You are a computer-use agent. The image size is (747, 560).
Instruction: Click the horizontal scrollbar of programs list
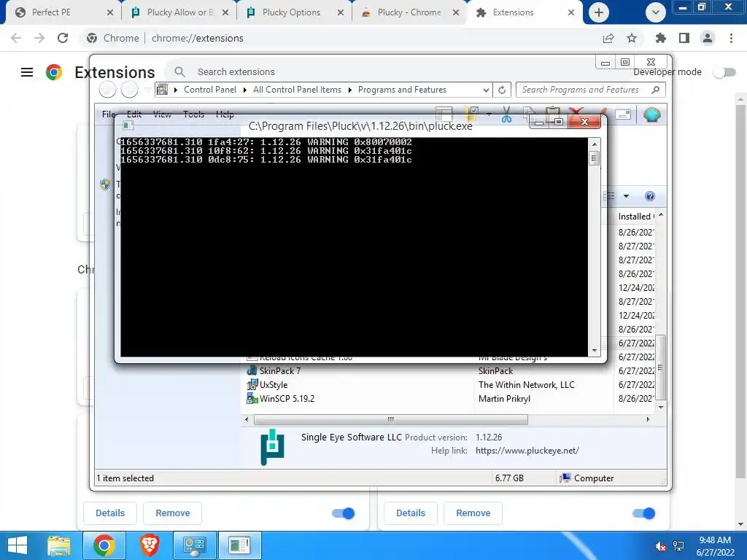391,419
